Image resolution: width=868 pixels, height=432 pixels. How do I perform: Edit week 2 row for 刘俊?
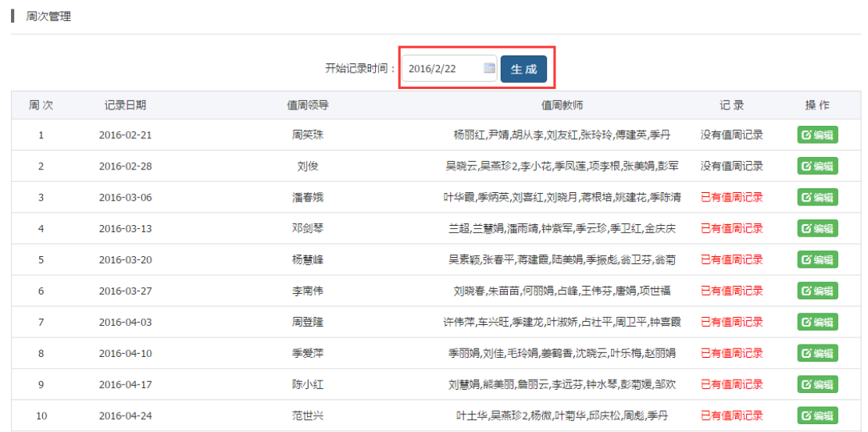pos(817,166)
